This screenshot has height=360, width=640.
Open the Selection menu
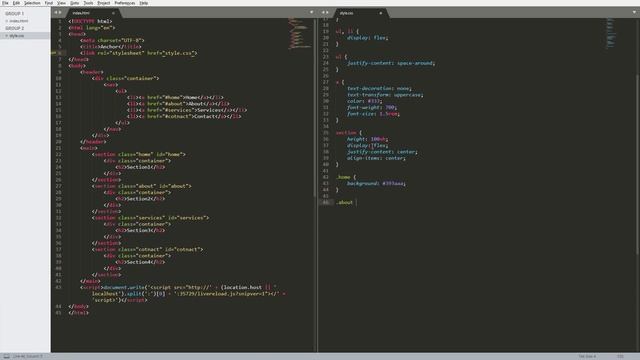[32, 3]
